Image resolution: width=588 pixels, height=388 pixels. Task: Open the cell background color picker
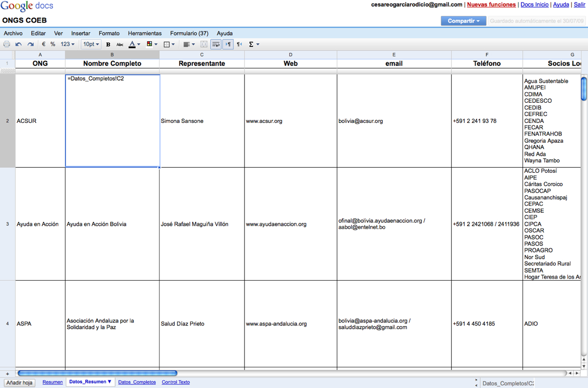click(x=152, y=44)
